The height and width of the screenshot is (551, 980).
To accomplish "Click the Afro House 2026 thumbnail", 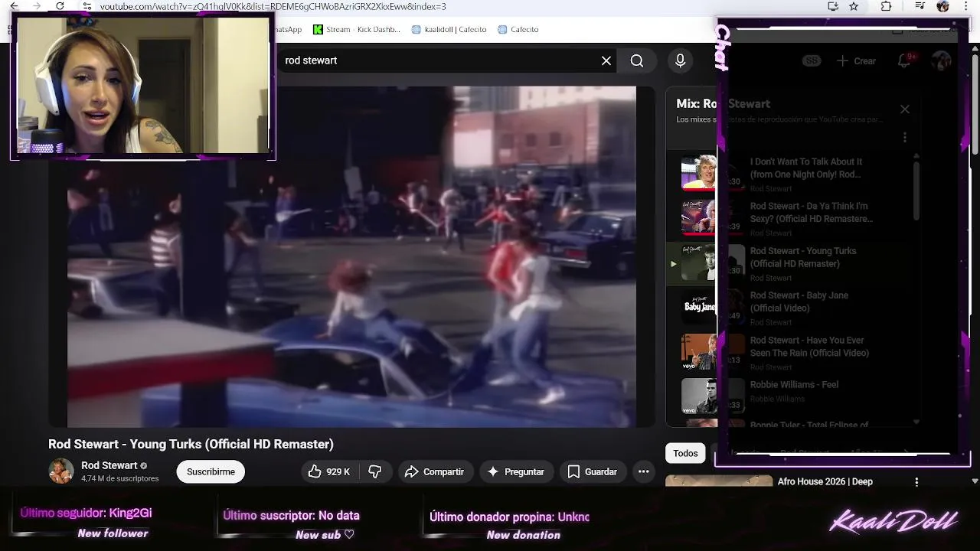I will coord(719,481).
